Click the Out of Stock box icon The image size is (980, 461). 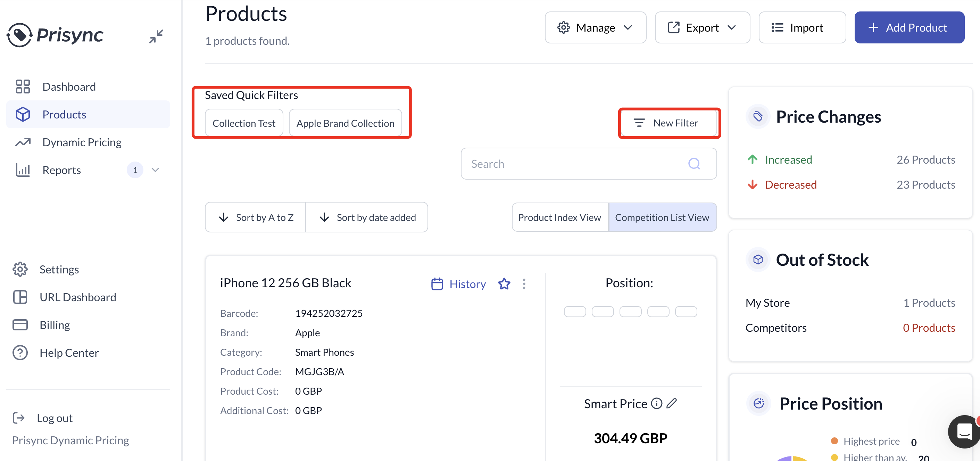(x=758, y=260)
